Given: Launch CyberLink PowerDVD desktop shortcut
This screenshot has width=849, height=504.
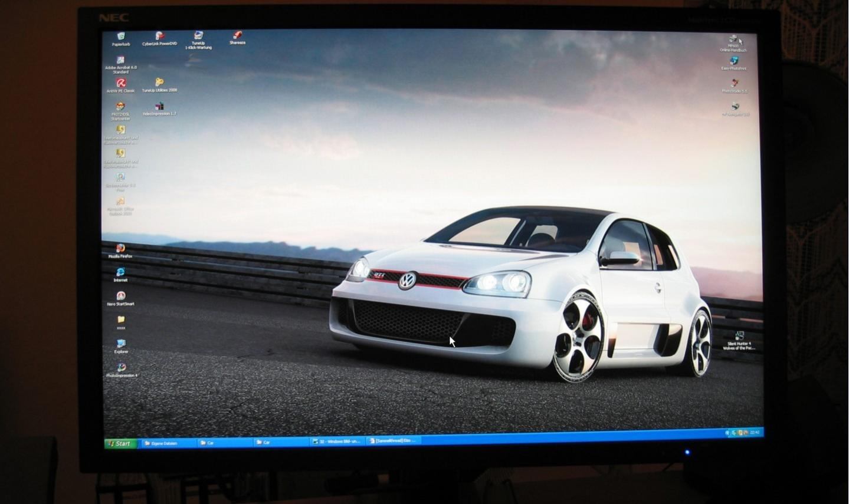Looking at the screenshot, I should [159, 39].
